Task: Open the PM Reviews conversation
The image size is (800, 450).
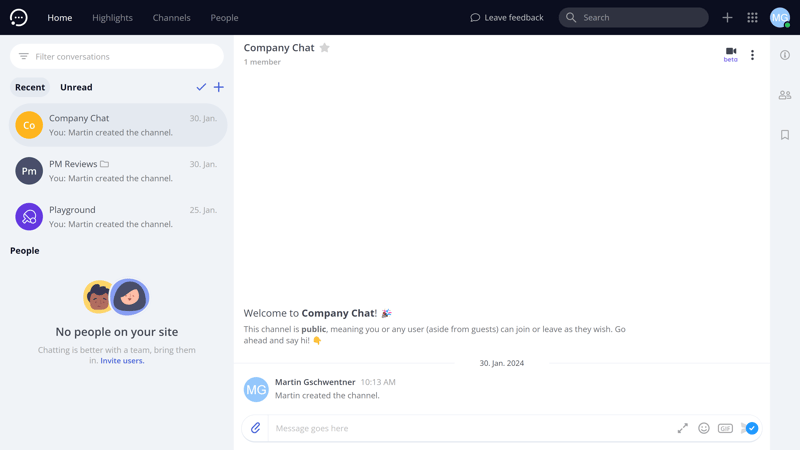Action: coord(118,171)
